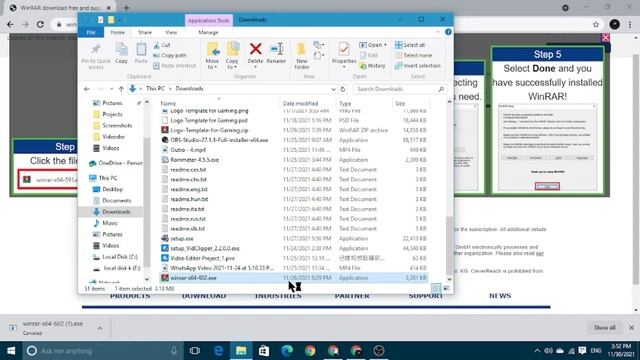Click Show all downloads button
Viewport: 640px width, 360px height.
point(604,327)
